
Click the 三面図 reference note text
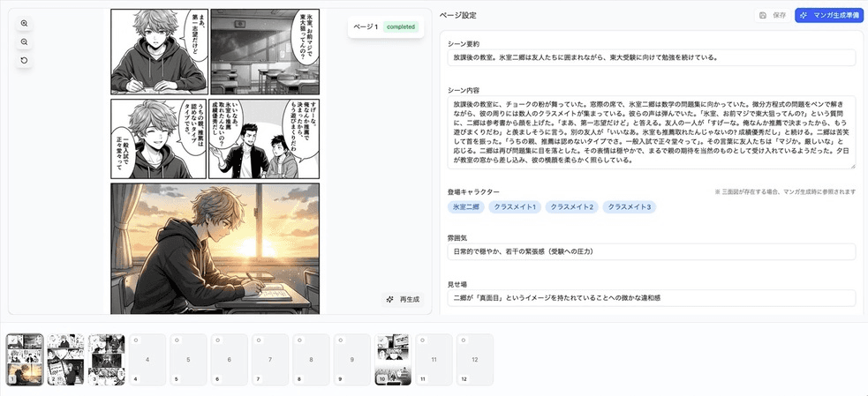coord(785,192)
